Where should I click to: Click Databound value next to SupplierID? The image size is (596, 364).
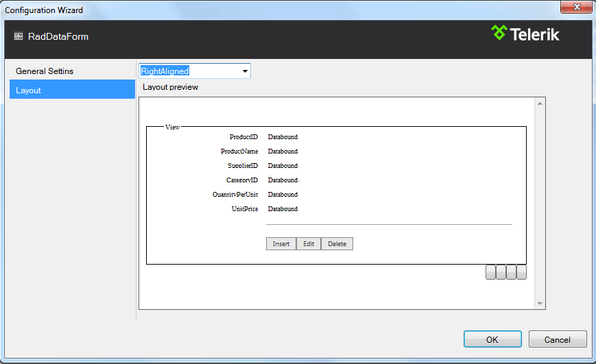(x=283, y=166)
